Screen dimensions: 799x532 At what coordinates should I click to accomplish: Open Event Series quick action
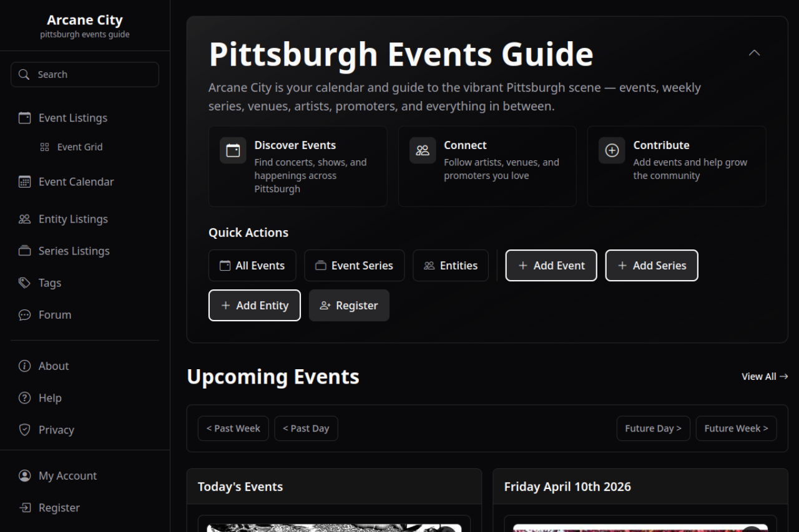[x=354, y=266]
